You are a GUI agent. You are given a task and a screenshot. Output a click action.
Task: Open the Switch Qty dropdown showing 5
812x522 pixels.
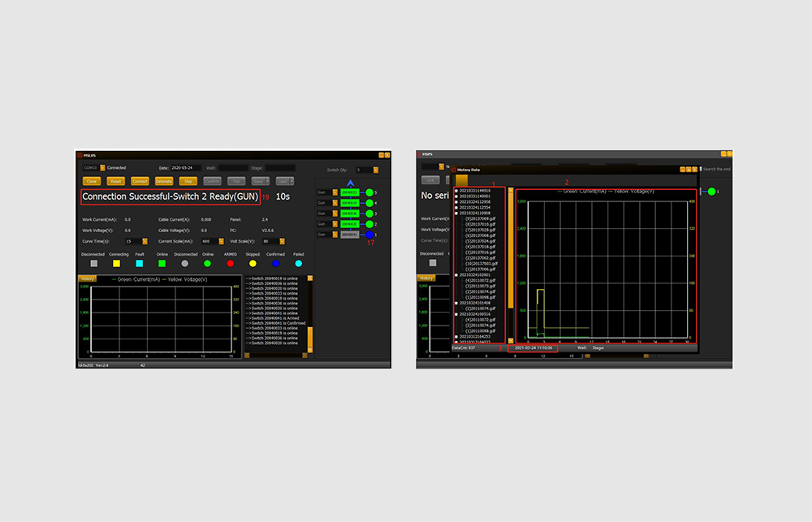coord(375,170)
